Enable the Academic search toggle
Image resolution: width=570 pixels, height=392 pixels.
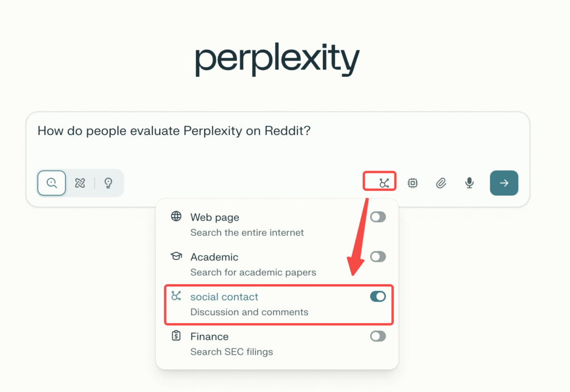[x=377, y=257]
